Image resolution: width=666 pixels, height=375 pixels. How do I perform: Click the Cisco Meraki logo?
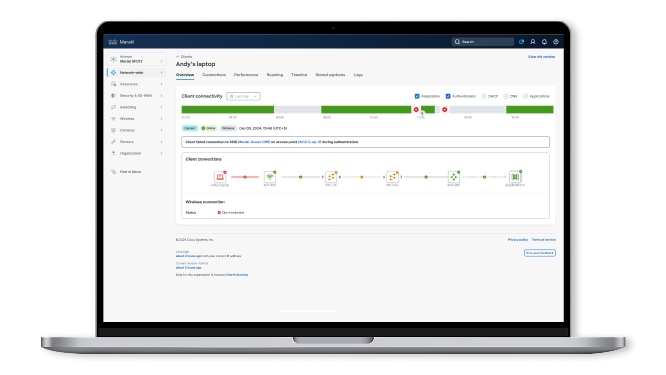coord(121,42)
